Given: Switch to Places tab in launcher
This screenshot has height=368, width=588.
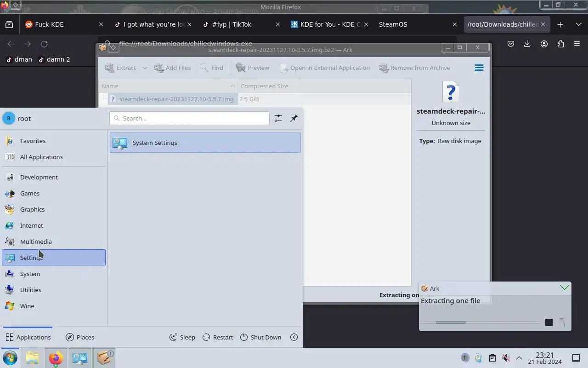Looking at the screenshot, I should tap(80, 337).
